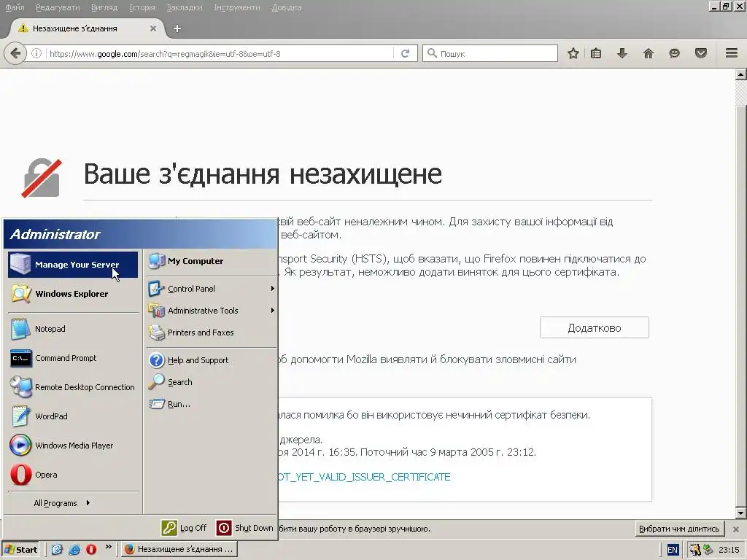Show bookmarks list icon
The height and width of the screenshot is (560, 747).
[x=596, y=53]
